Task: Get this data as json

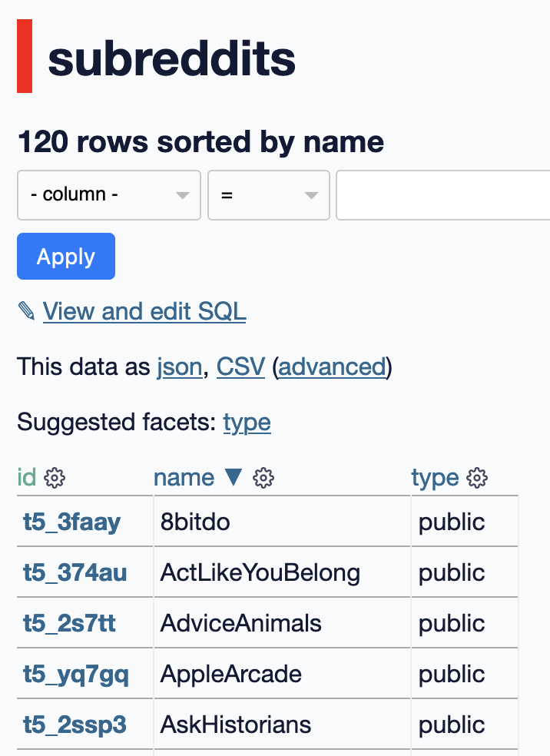Action: (x=180, y=367)
